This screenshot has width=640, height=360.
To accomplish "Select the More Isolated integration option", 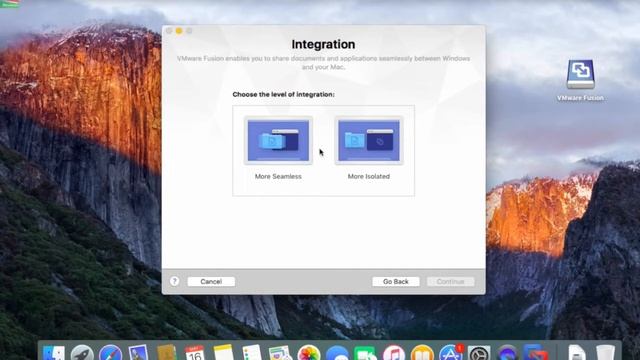I will click(369, 140).
